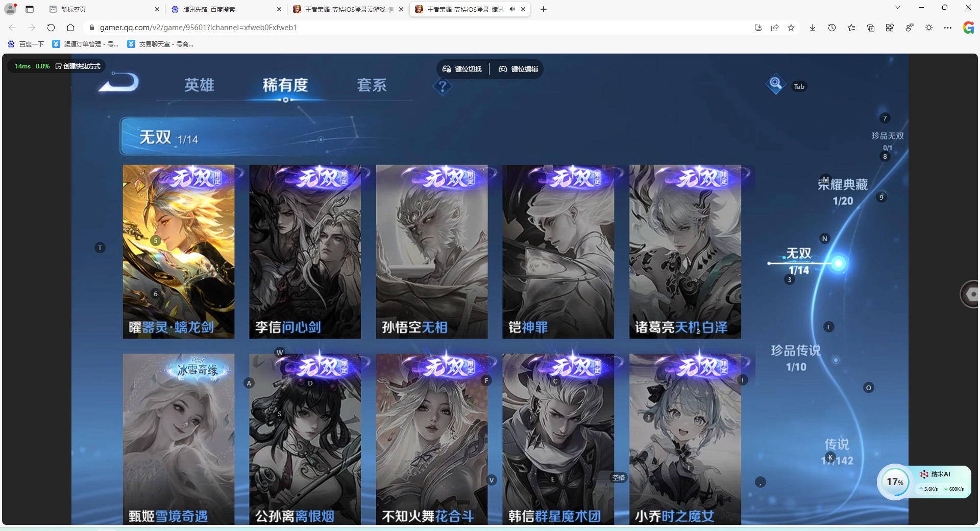The height and width of the screenshot is (531, 980).
Task: Click the Collections icon in the browser toolbar
Action: pos(870,28)
